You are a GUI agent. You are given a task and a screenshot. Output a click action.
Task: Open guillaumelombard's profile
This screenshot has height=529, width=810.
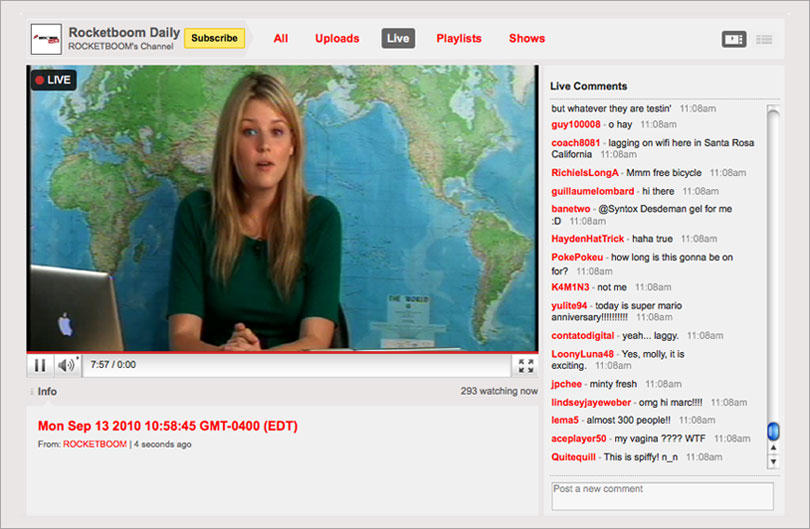point(593,191)
